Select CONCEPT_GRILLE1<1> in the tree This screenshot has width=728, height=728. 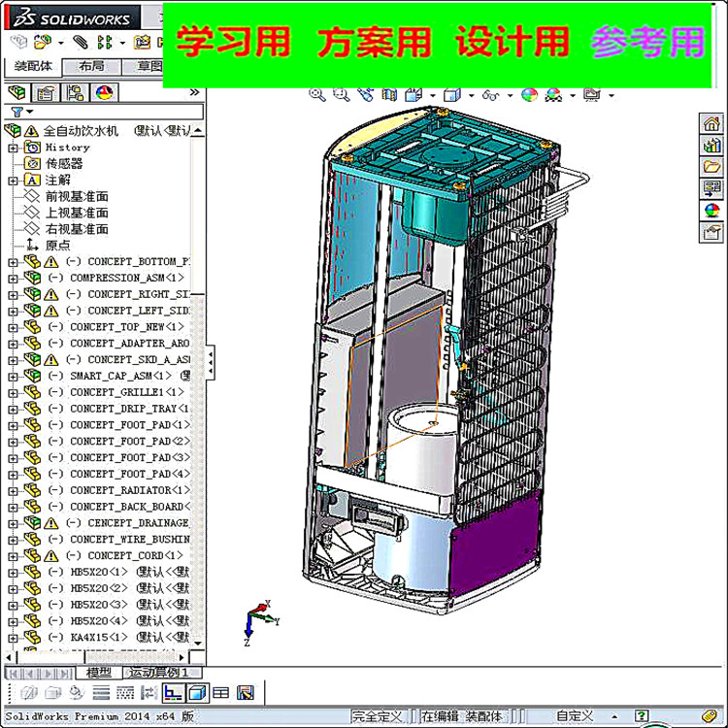coord(126,392)
